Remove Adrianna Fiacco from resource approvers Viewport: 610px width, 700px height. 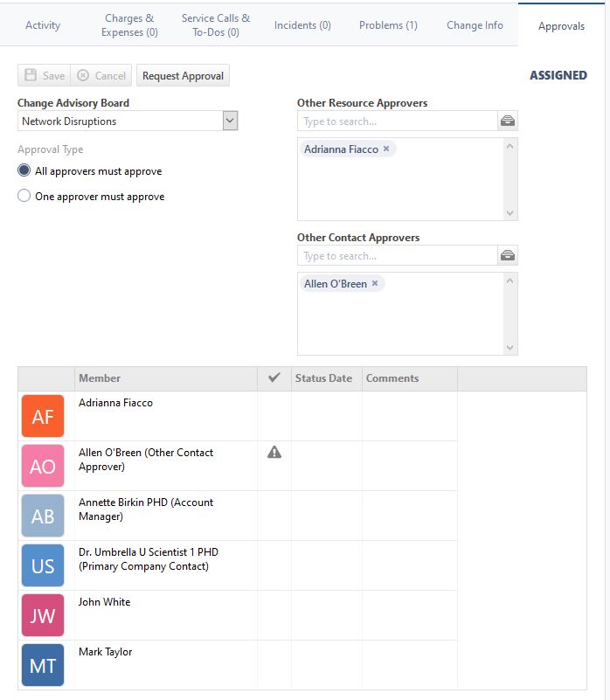pyautogui.click(x=386, y=149)
